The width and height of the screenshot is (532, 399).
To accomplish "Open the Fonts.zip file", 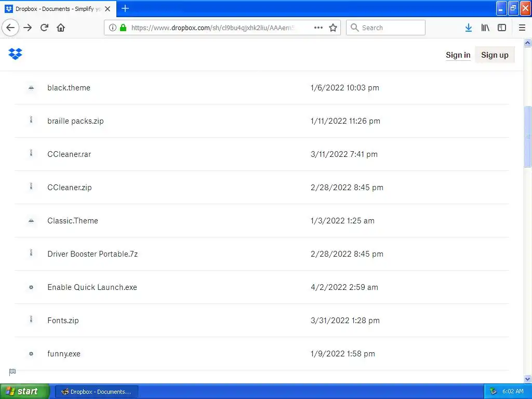I will [x=63, y=321].
